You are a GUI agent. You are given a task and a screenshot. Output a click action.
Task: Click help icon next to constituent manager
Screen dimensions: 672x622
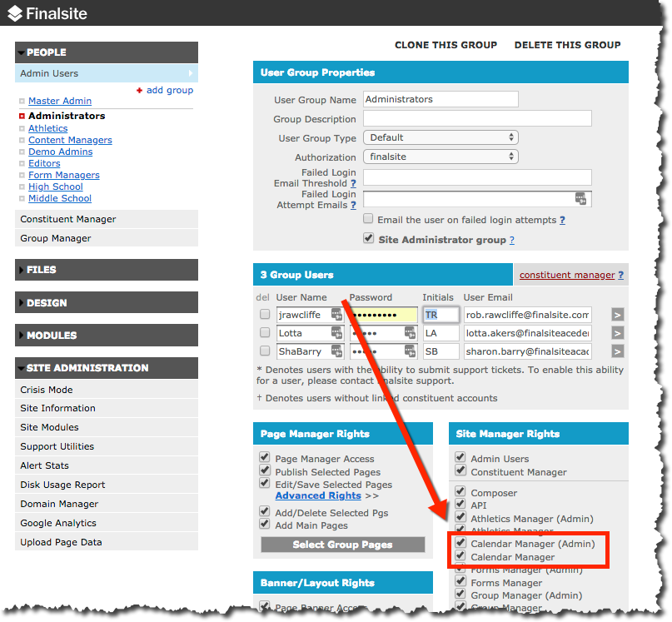[x=620, y=276]
